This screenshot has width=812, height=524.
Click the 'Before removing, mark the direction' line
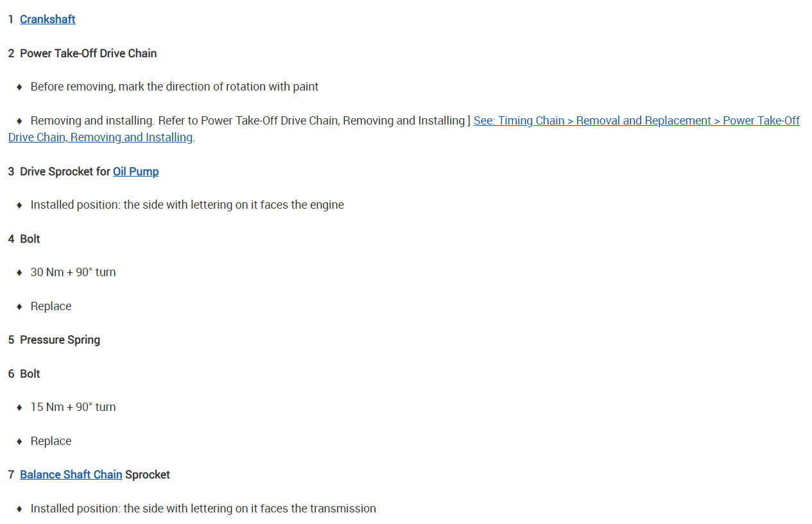(x=174, y=87)
